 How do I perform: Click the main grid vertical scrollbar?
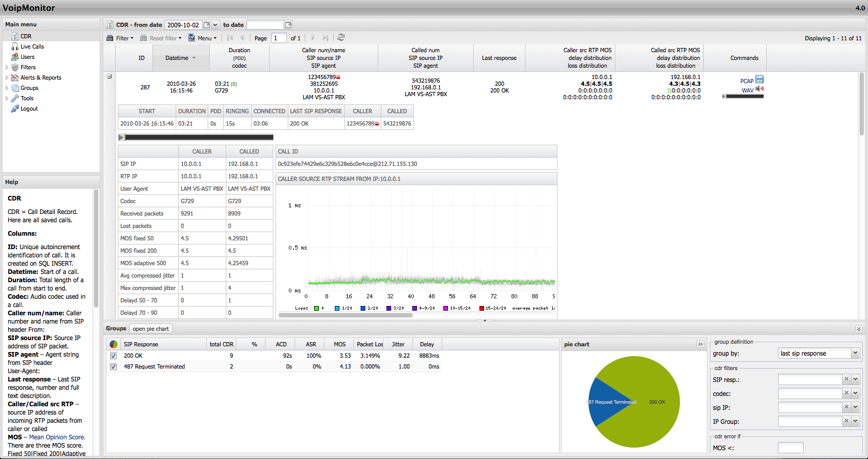click(x=862, y=103)
